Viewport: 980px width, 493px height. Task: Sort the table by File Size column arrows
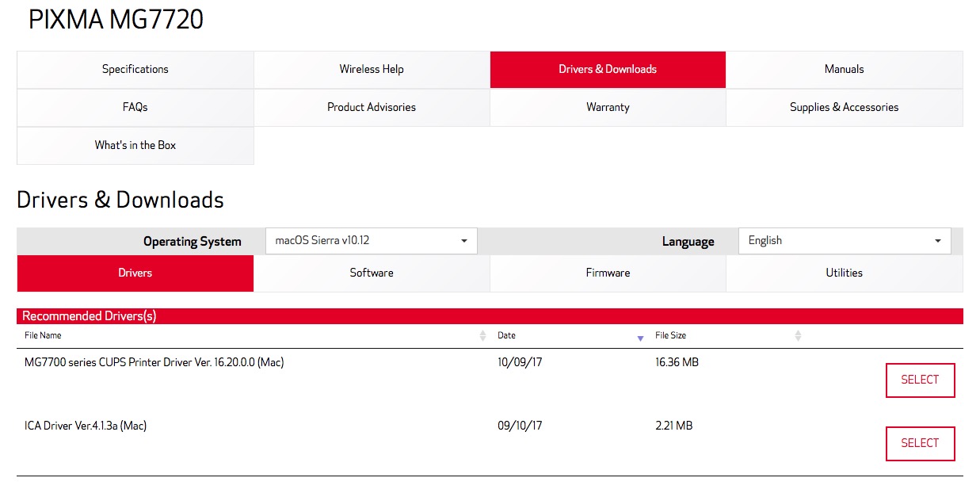pos(796,335)
